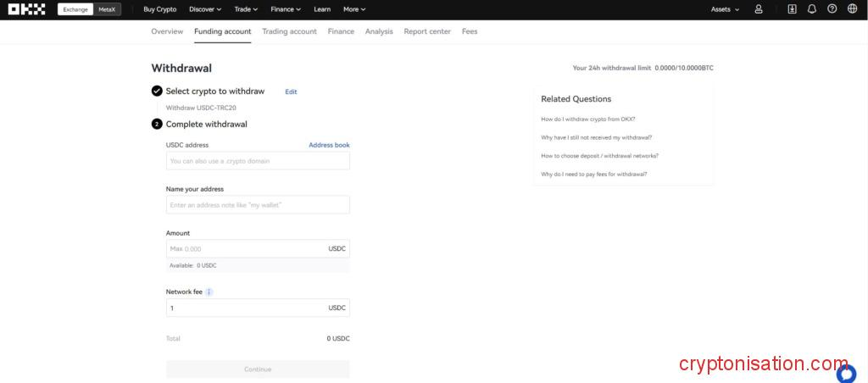
Task: Click the Network fee info icon
Action: (209, 291)
